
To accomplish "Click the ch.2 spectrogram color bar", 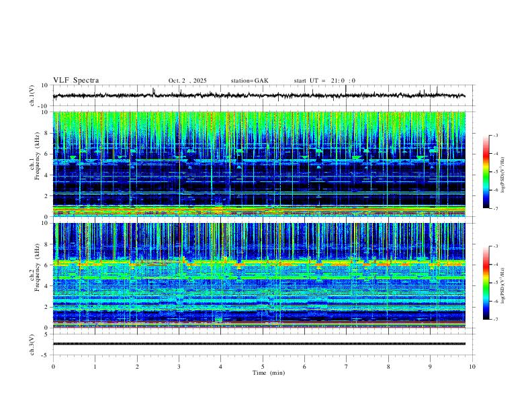I will [x=486, y=283].
